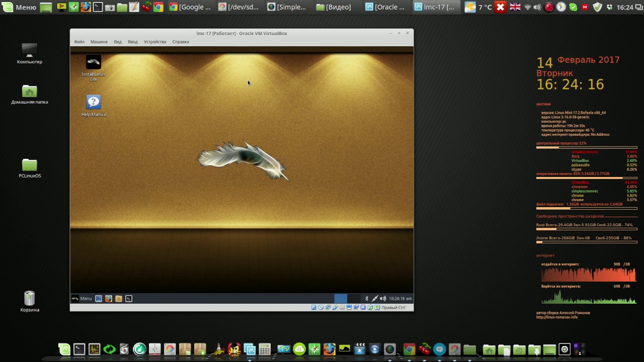Click the display indicator in VirtualBox status bar
644x362 pixels.
coord(349,308)
